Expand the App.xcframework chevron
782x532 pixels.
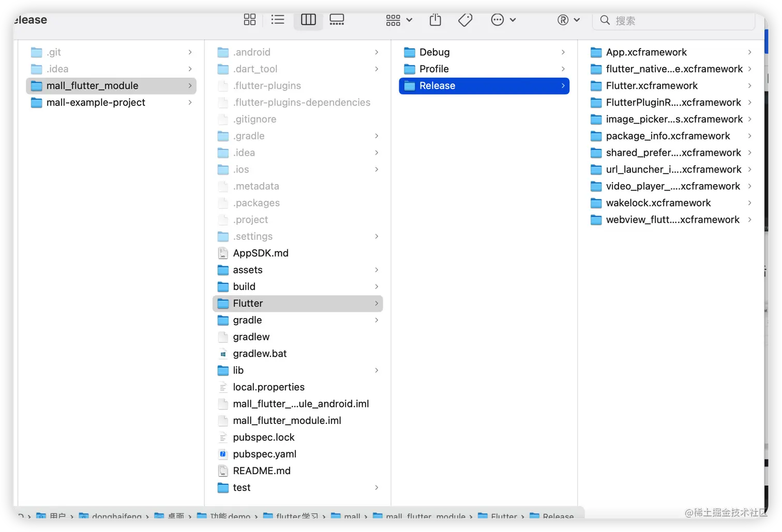point(749,52)
